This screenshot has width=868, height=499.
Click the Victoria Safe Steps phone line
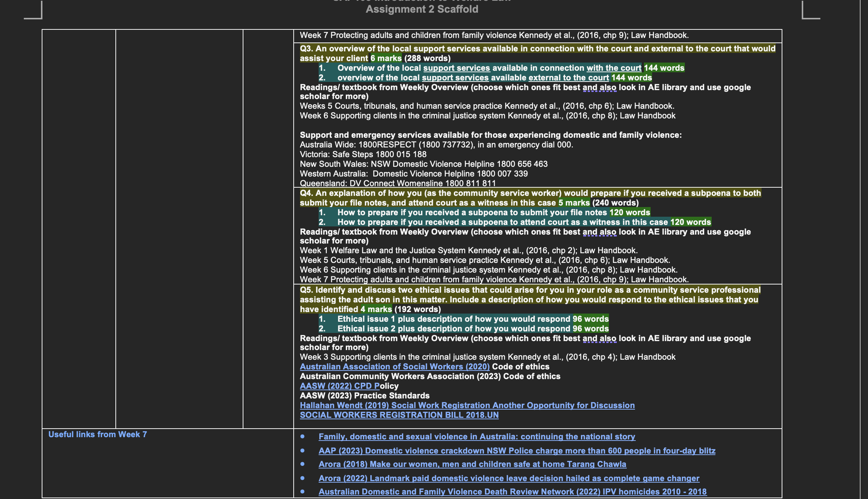363,155
